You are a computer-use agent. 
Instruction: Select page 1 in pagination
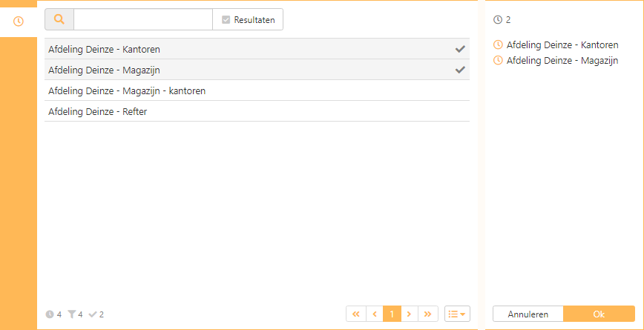[392, 314]
